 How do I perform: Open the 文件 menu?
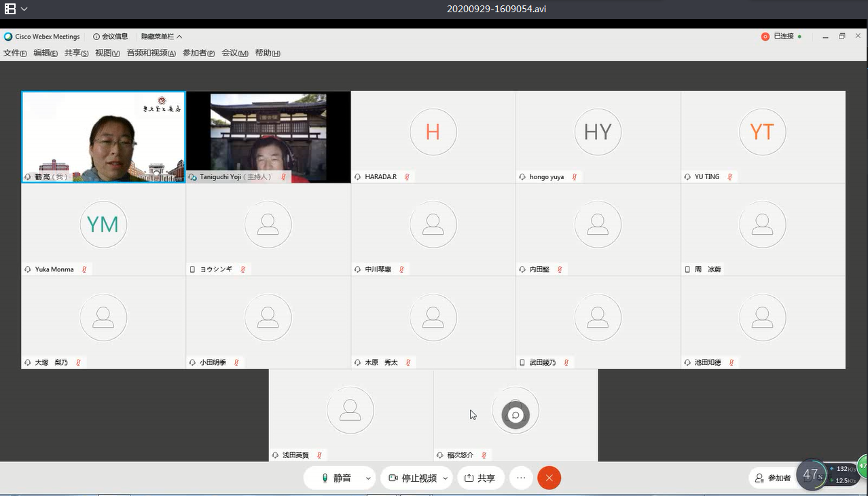coord(15,53)
